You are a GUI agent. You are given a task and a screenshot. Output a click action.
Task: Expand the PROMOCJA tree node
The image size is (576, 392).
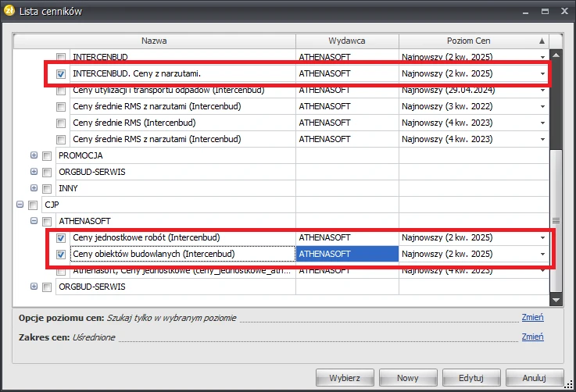pos(34,155)
